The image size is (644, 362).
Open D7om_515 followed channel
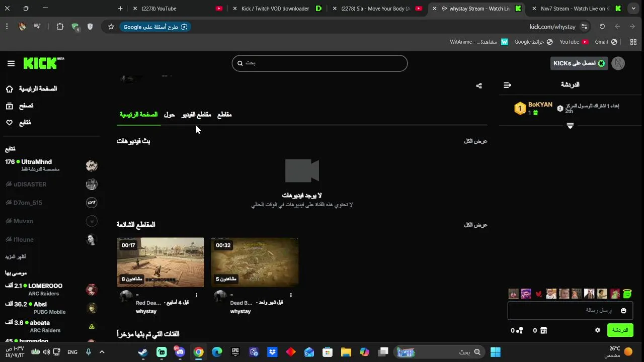pos(51,203)
